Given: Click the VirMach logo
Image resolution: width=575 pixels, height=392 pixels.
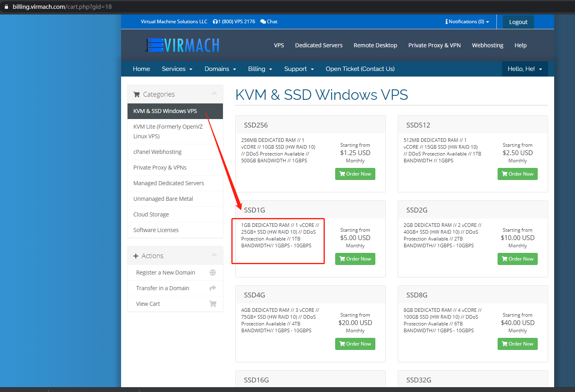Looking at the screenshot, I should coord(182,45).
